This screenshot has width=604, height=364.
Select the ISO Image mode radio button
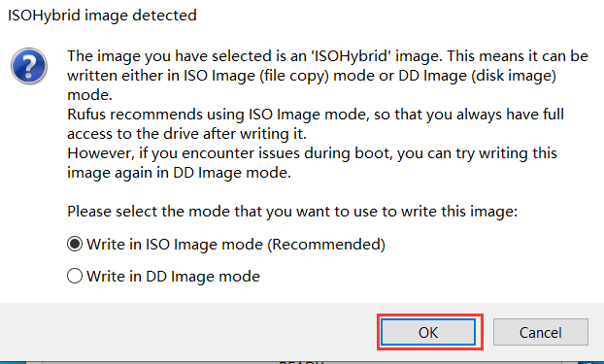point(75,244)
